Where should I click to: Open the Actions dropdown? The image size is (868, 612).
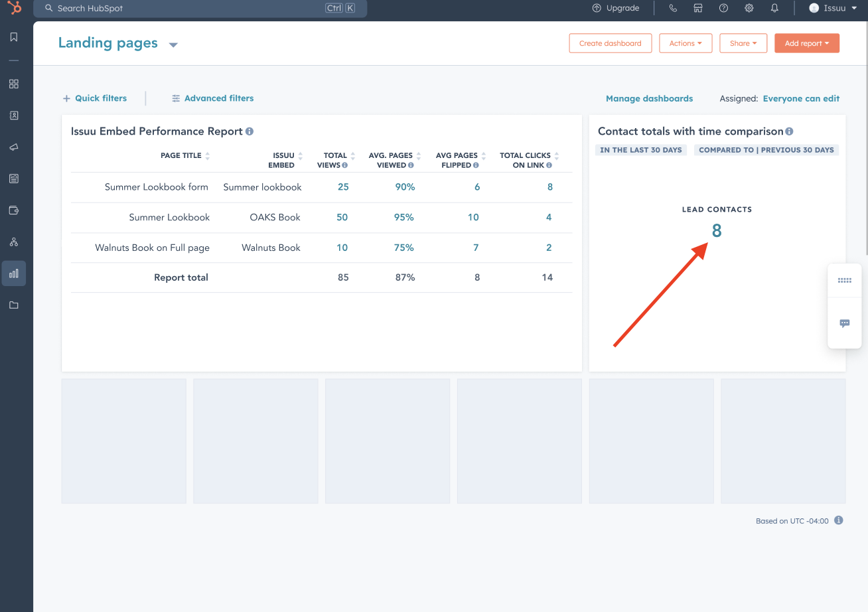point(686,43)
